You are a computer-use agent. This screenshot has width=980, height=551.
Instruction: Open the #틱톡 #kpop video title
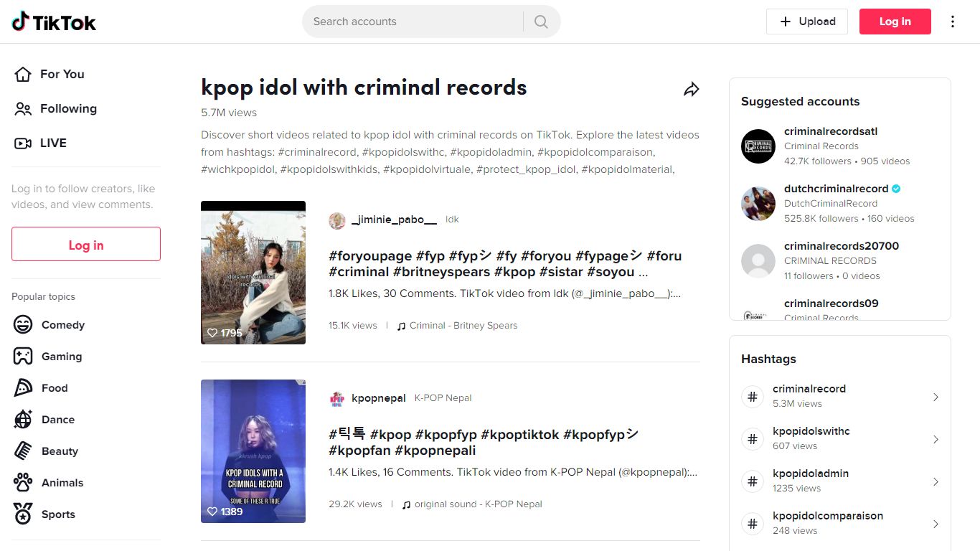tap(484, 443)
